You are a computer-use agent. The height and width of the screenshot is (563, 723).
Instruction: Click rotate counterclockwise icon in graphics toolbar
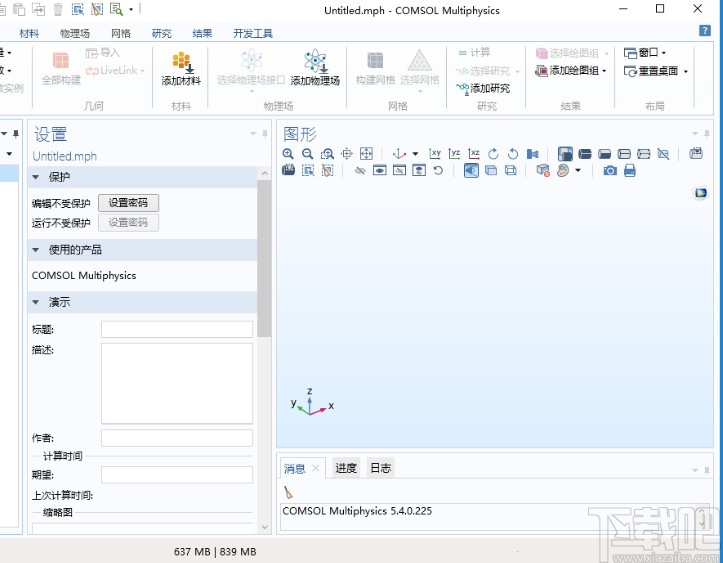tap(513, 154)
